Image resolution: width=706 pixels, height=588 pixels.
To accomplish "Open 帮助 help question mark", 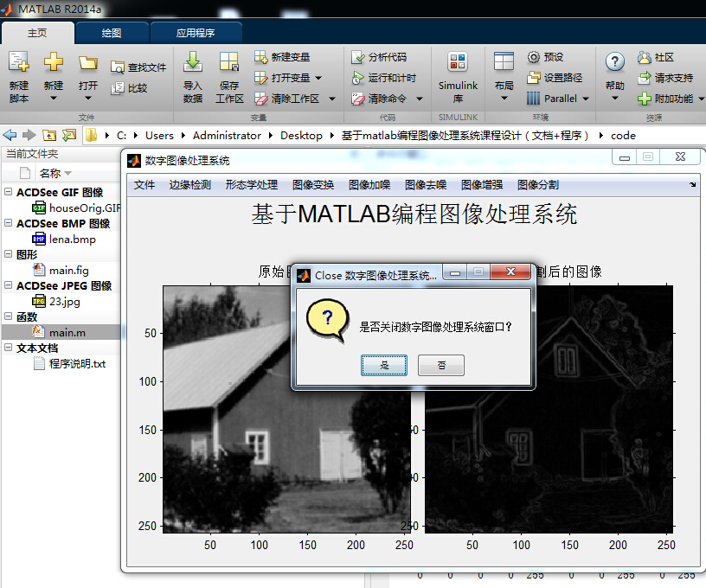I will click(x=614, y=61).
